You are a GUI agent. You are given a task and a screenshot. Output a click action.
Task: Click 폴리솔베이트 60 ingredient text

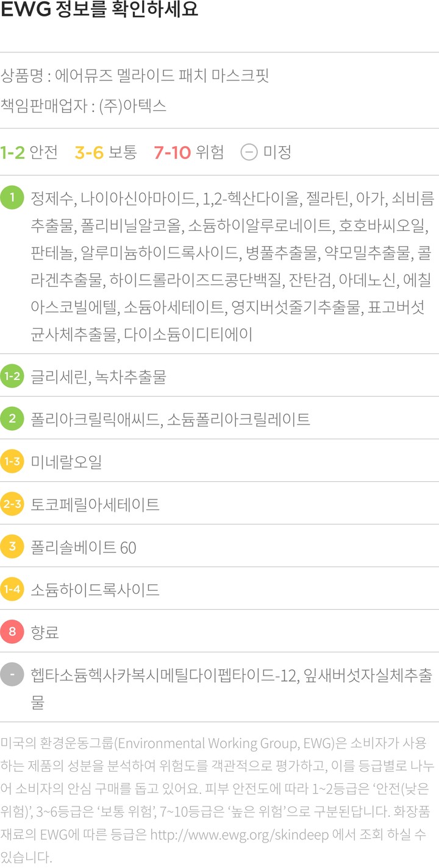84,548
